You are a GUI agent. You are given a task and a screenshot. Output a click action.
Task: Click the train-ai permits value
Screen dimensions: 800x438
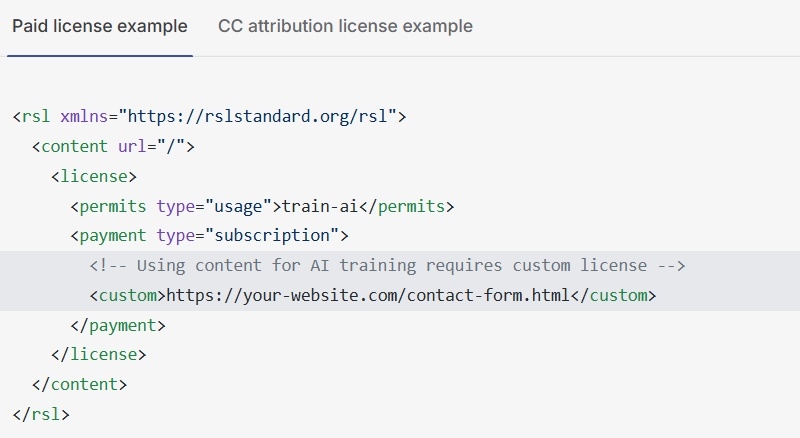pos(320,206)
